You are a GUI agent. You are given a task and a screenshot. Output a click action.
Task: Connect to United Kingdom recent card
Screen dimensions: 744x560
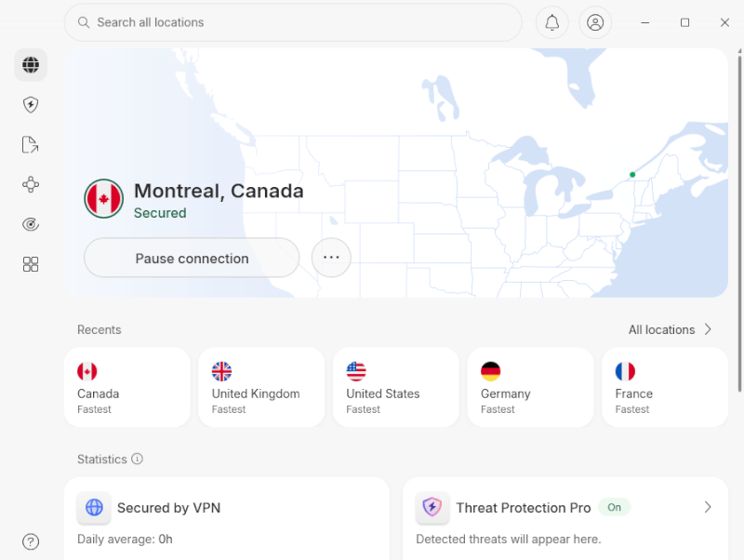[x=261, y=387]
